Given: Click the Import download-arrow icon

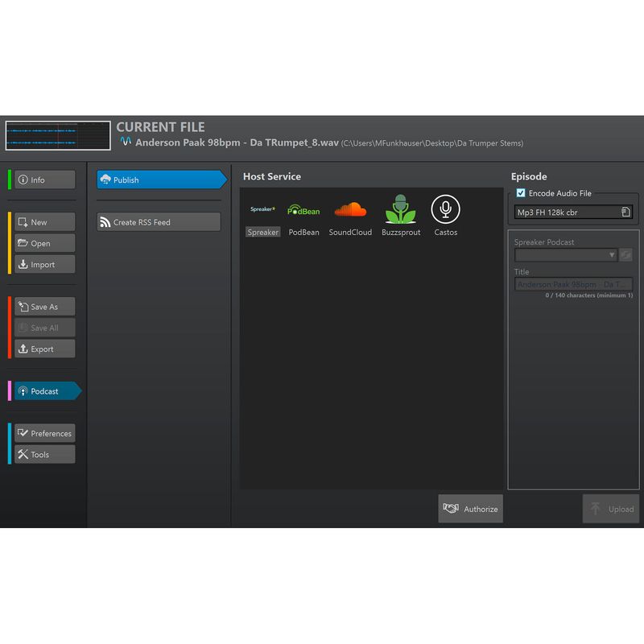Looking at the screenshot, I should pyautogui.click(x=23, y=264).
